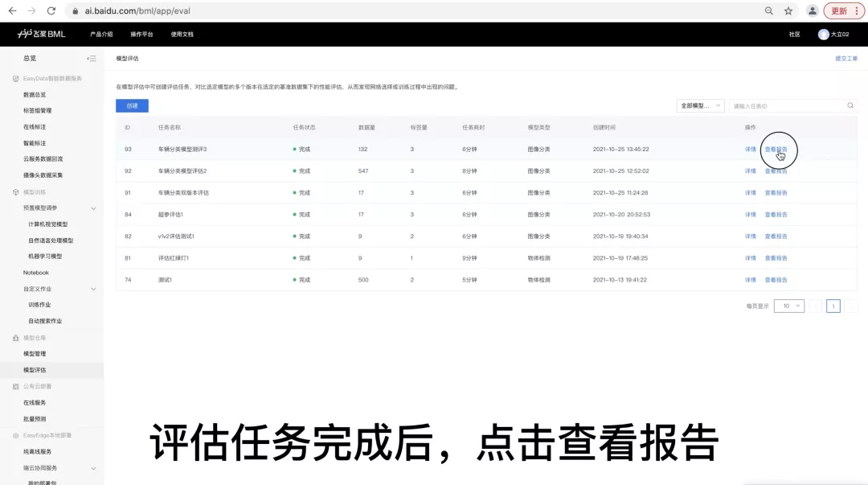Click 提交工单 link
This screenshot has height=485, width=868.
coord(846,58)
